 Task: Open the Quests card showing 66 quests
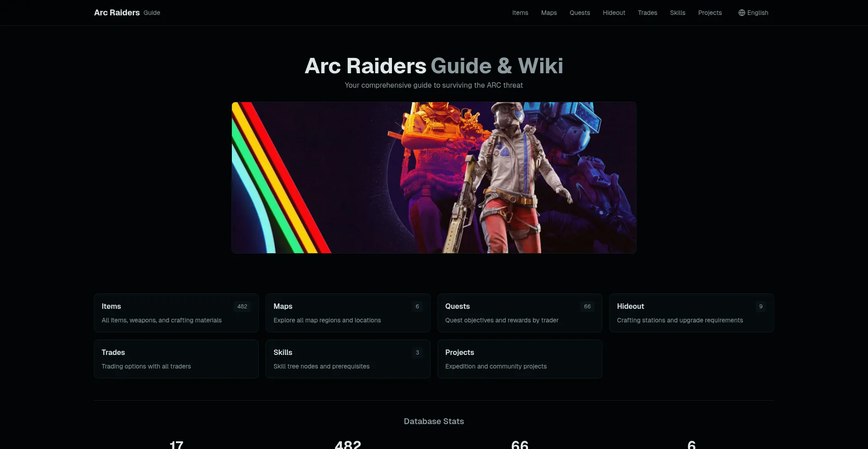(519, 313)
